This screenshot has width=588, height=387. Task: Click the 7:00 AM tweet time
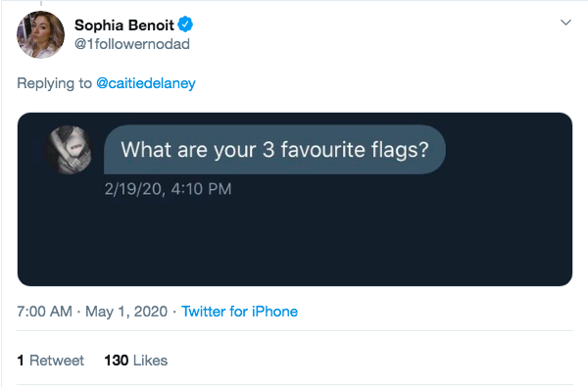point(44,312)
